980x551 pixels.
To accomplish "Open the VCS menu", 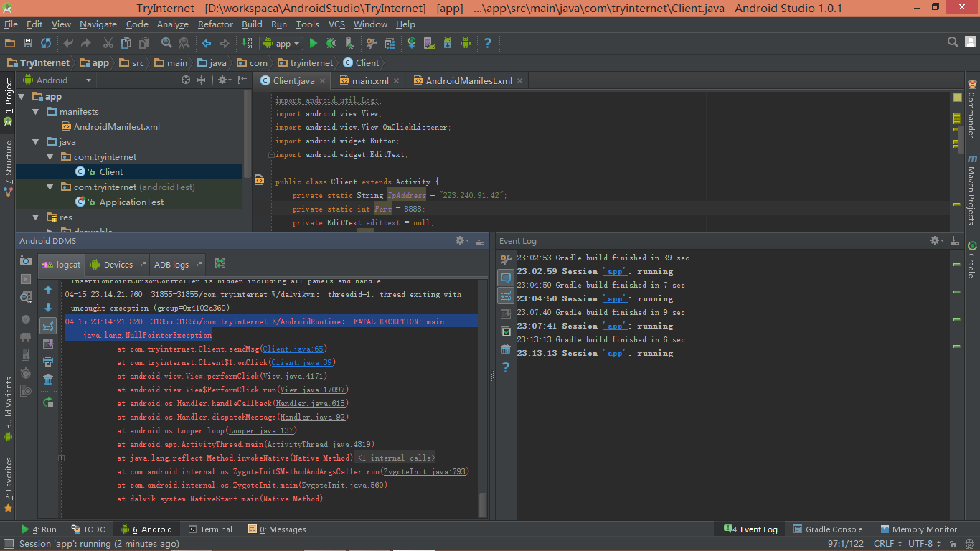I will [336, 24].
